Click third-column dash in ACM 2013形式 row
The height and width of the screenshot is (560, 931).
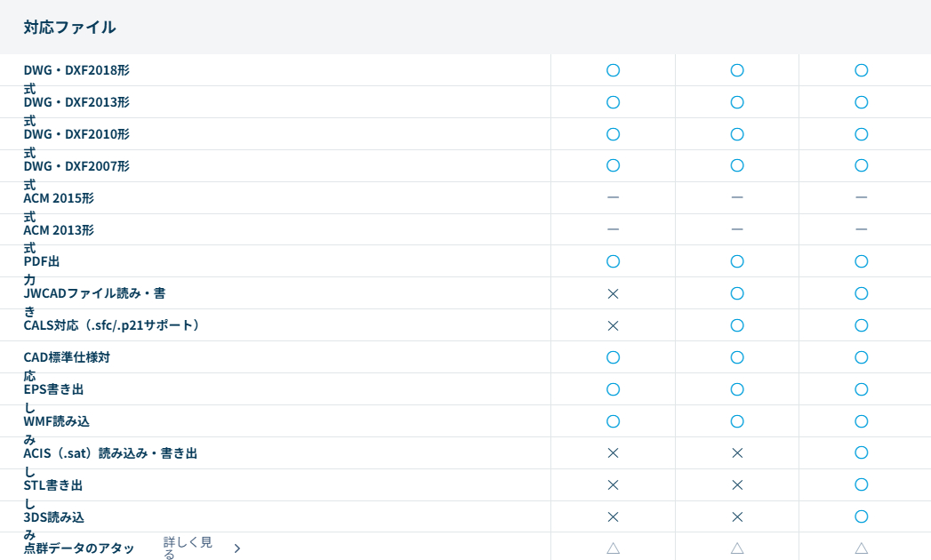861,229
